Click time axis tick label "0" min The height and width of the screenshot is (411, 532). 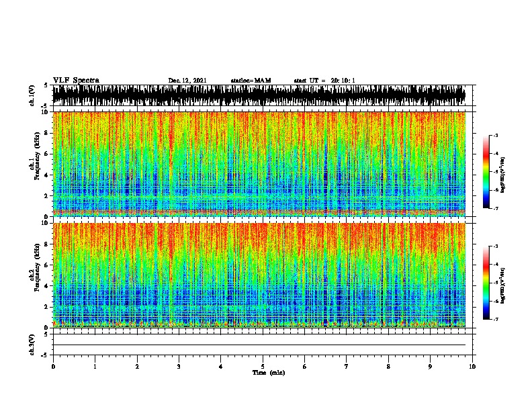coord(53,367)
